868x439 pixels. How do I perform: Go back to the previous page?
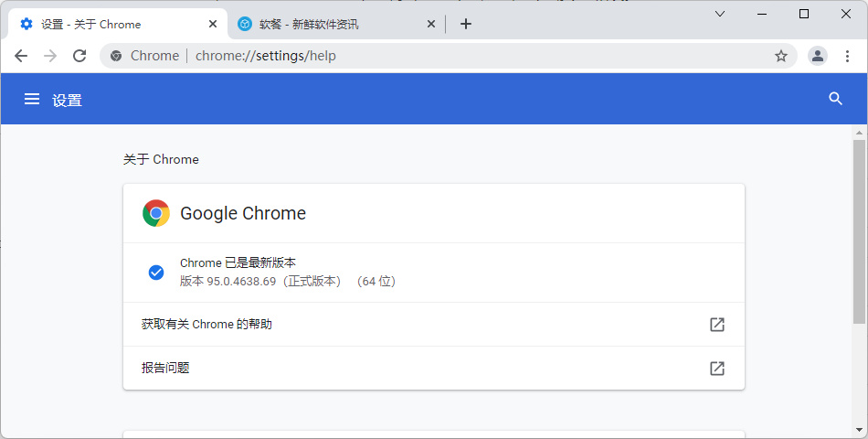pos(21,56)
